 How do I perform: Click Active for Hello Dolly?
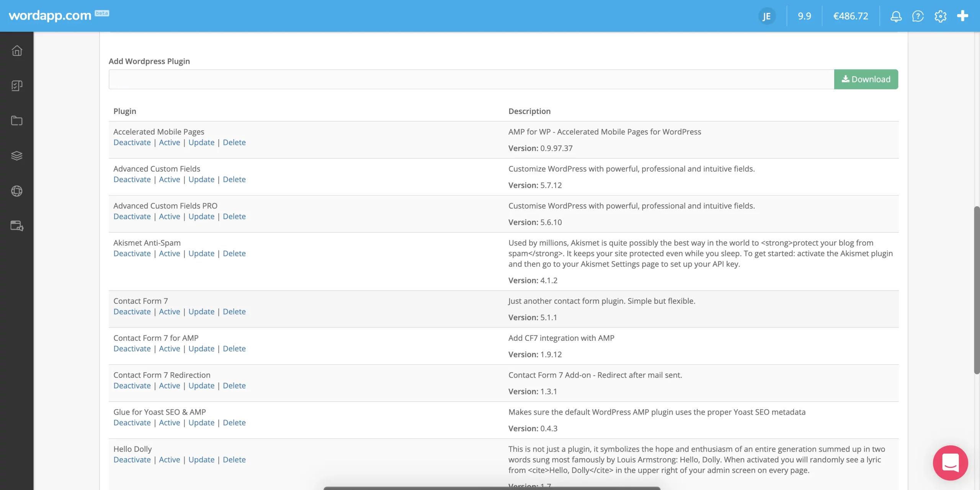pos(170,460)
